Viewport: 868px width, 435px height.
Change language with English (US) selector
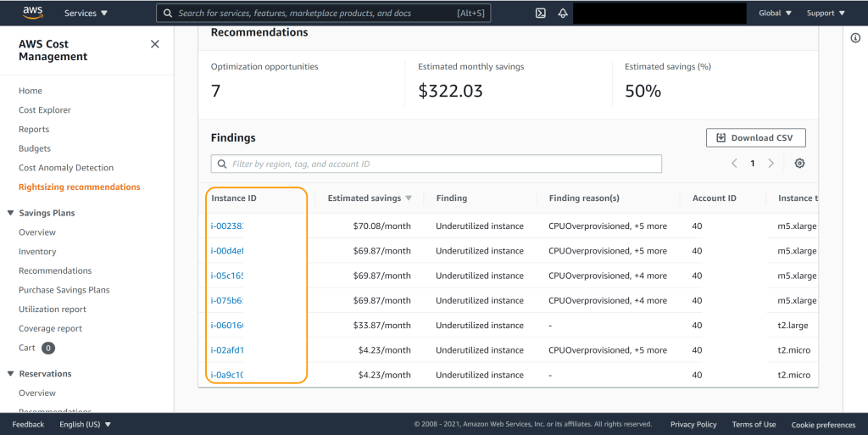[85, 424]
